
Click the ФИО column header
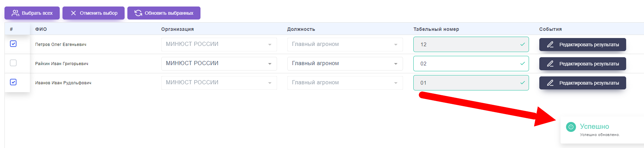tap(41, 29)
